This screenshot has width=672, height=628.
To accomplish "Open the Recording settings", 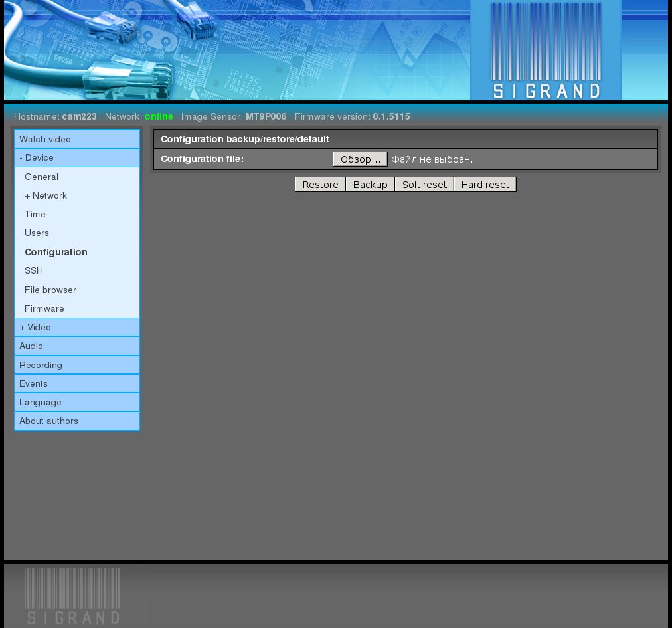I will tap(77, 365).
